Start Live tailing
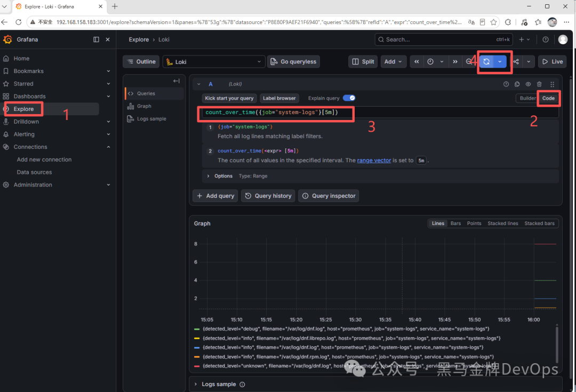 553,62
